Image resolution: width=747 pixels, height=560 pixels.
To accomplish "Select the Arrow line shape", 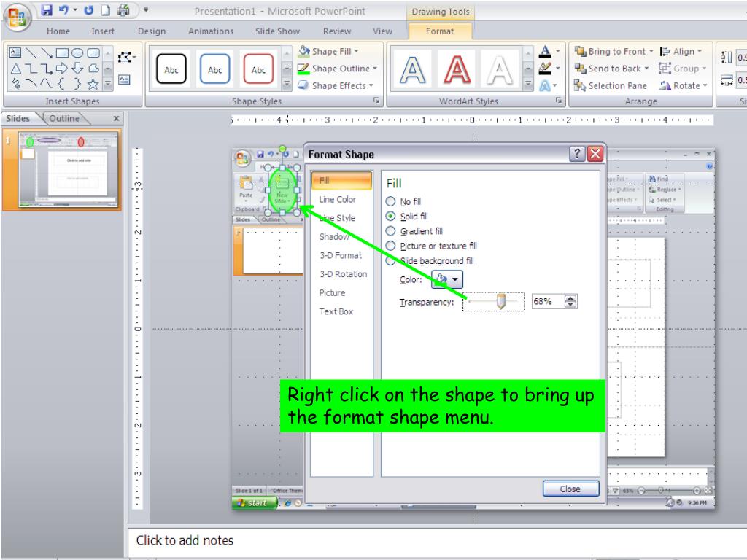I will (46, 52).
